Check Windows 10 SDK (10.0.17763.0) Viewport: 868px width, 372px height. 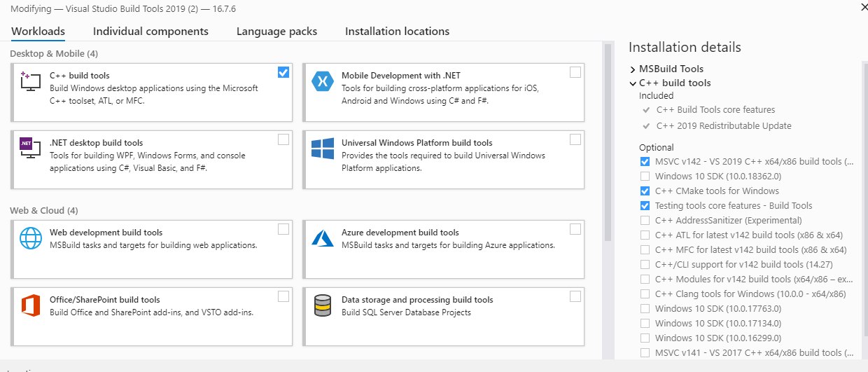[645, 309]
